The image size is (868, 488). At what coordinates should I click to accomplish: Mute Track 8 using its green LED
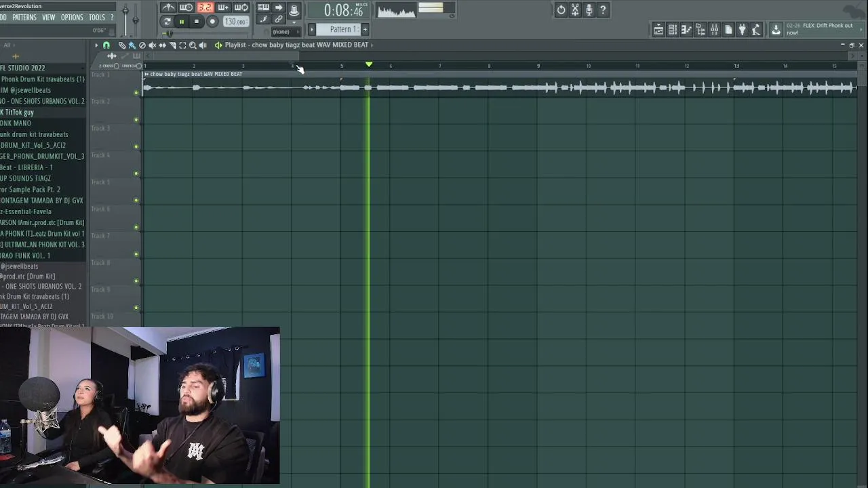136,281
